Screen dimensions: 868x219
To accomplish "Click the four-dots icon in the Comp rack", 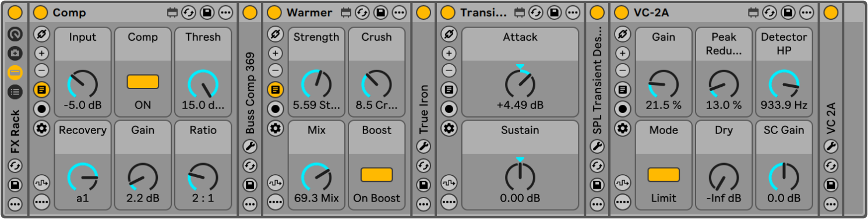I will tap(41, 202).
